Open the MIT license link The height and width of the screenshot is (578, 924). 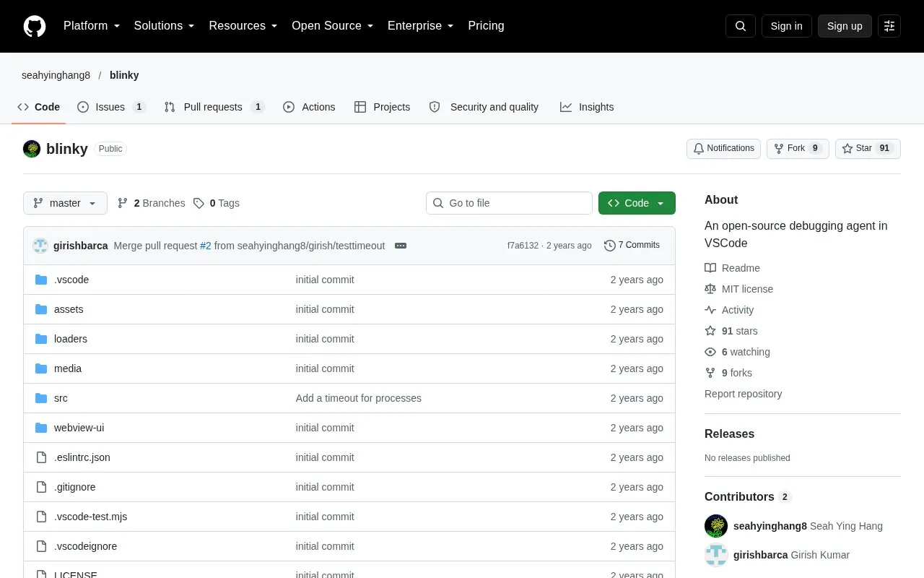pos(738,289)
